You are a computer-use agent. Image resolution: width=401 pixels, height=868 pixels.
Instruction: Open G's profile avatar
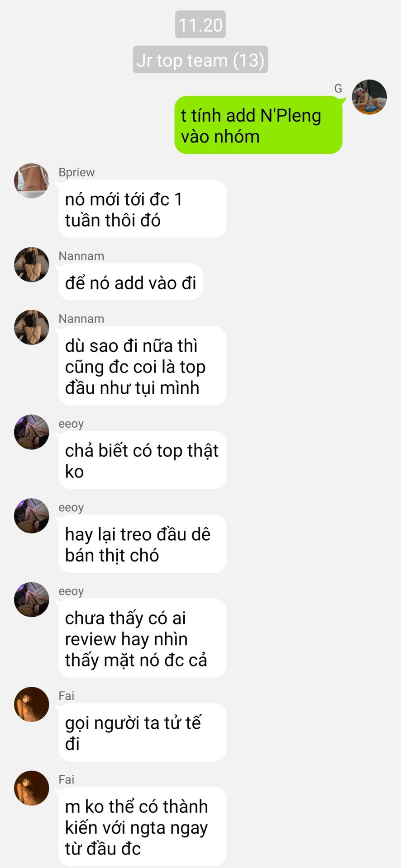[x=369, y=97]
